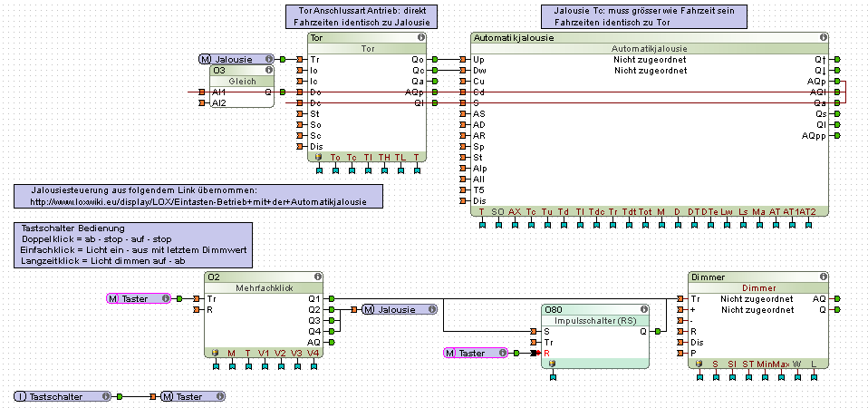Click the AX parameter in Automatikjalousie block
The width and height of the screenshot is (868, 408).
[x=515, y=211]
